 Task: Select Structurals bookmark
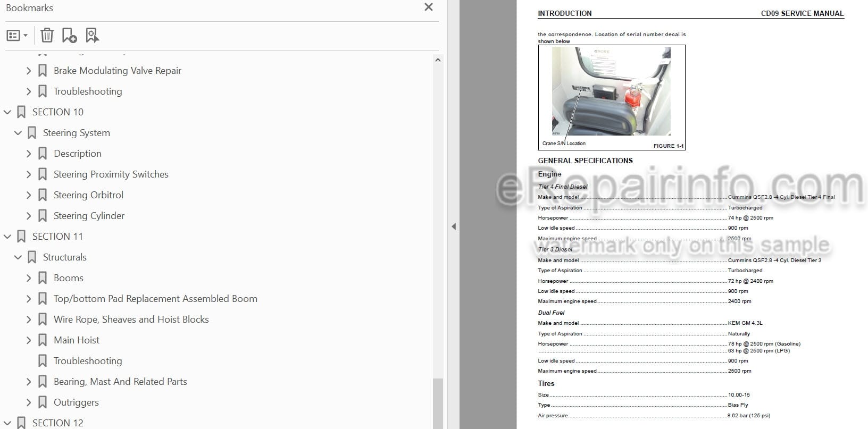tap(65, 257)
